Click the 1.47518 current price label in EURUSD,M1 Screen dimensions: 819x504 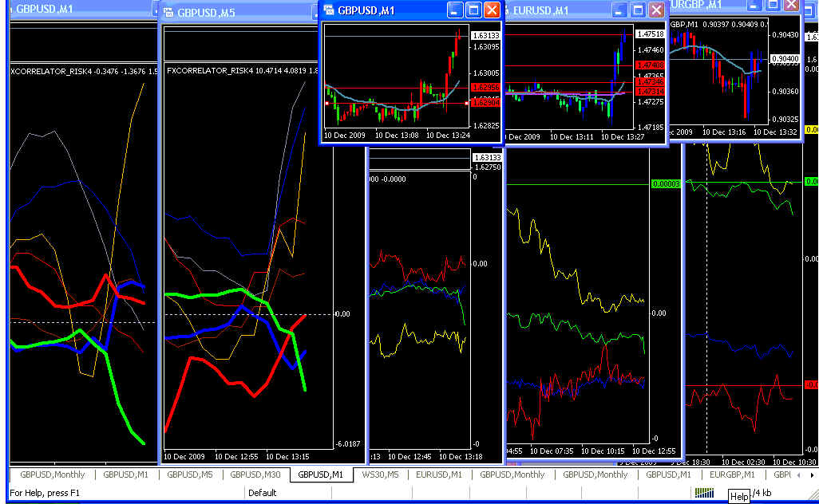point(650,34)
